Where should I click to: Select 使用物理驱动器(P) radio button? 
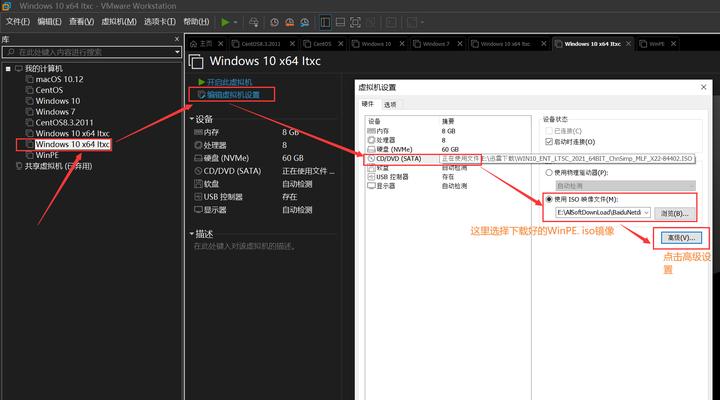pos(549,173)
